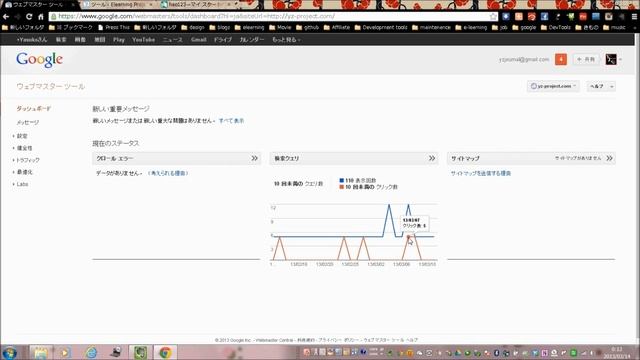Click the 考えられる理由 link
This screenshot has width=640, height=360.
click(x=168, y=173)
